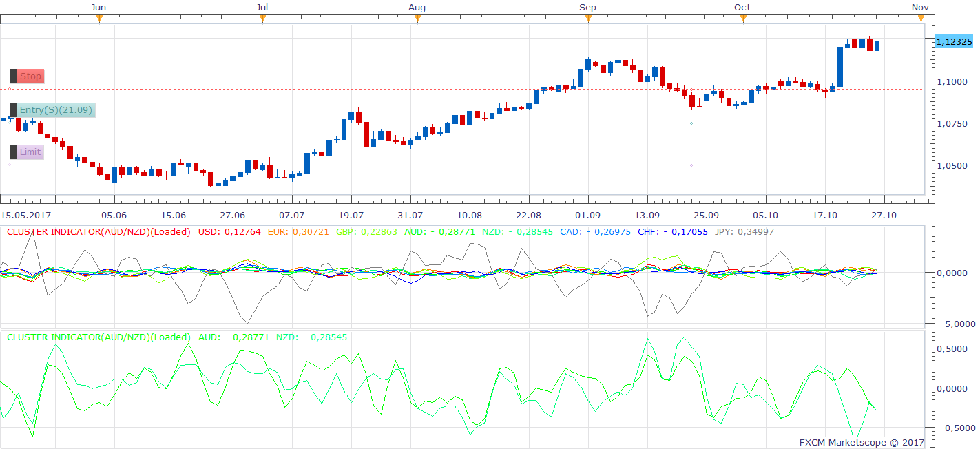This screenshot has width=980, height=449.
Task: Click the 17.10 date axis label
Action: point(825,216)
